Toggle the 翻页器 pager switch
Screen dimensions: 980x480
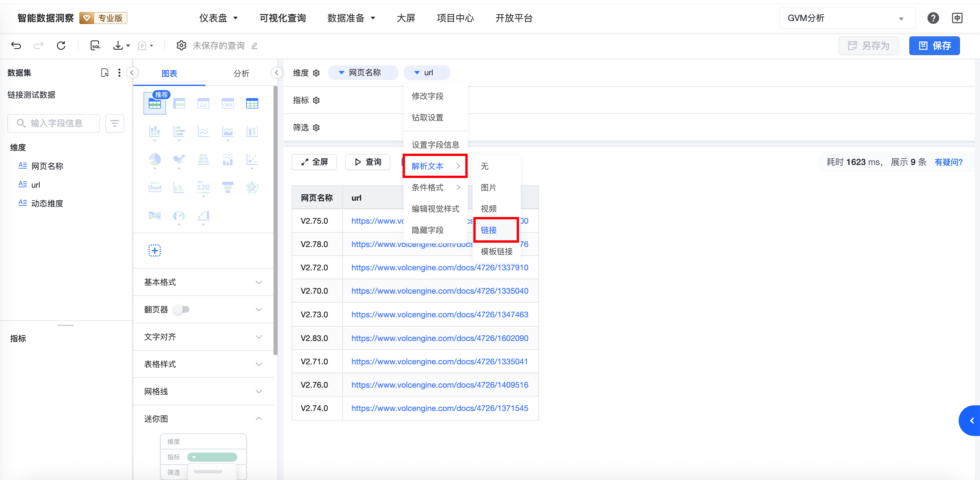click(182, 309)
